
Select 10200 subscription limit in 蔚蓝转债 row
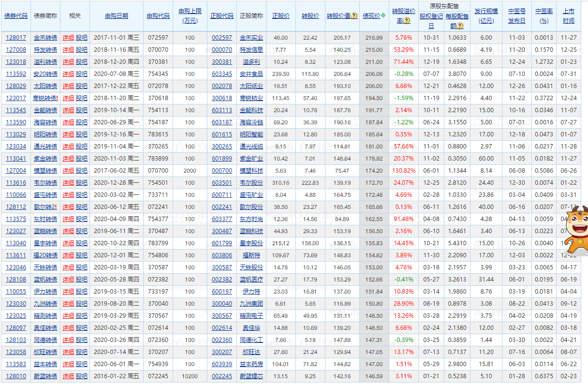pos(190,376)
